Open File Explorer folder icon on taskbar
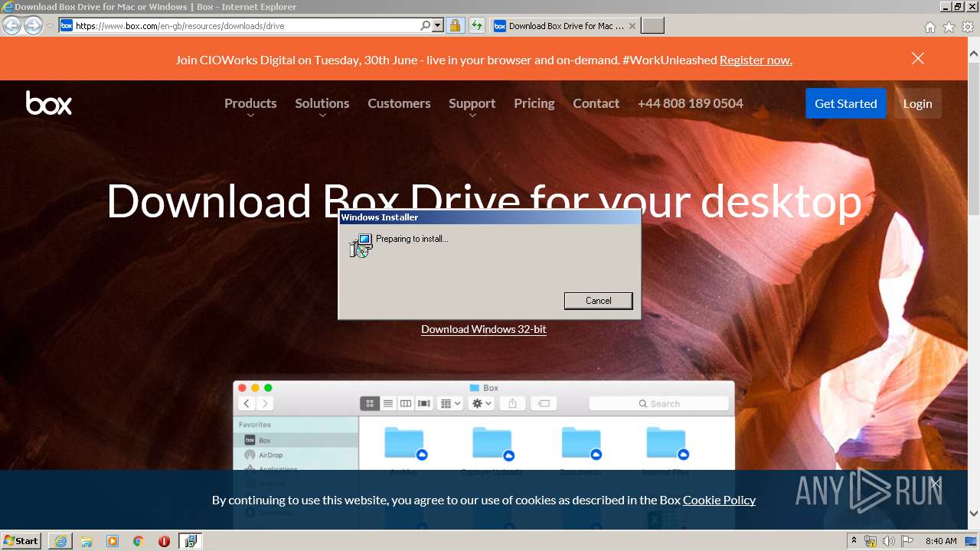980x551 pixels. tap(87, 541)
